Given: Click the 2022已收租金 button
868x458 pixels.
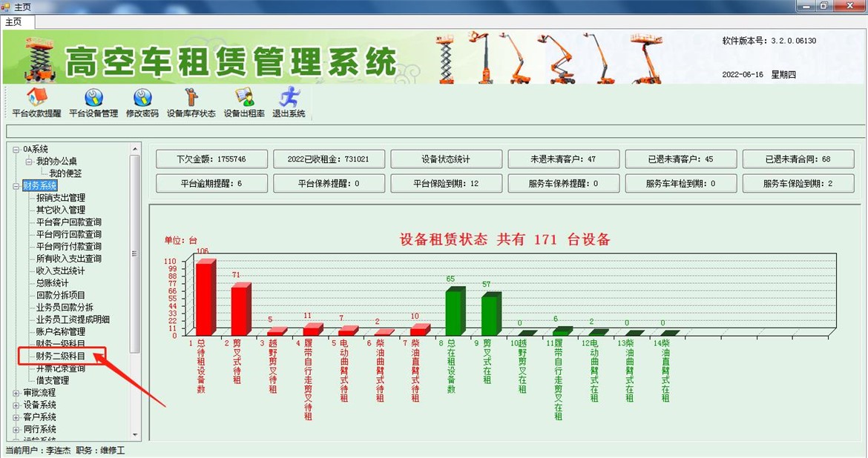Looking at the screenshot, I should coord(329,159).
